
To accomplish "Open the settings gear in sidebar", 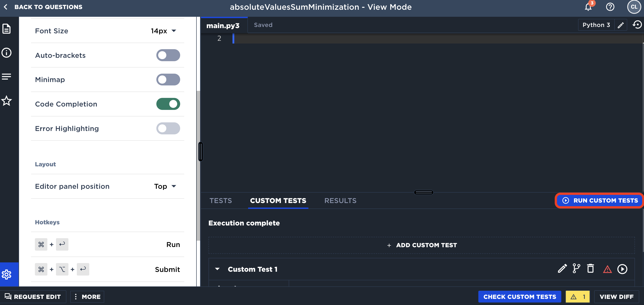I will (x=7, y=274).
